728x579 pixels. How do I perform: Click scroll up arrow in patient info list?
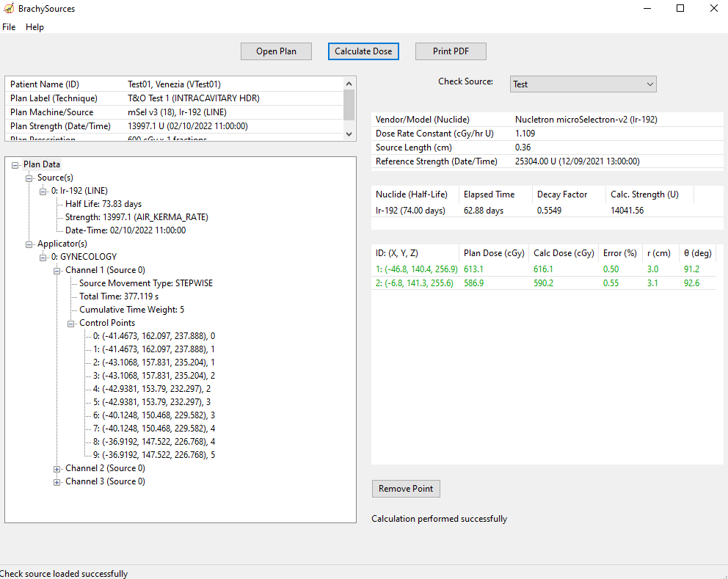point(349,84)
